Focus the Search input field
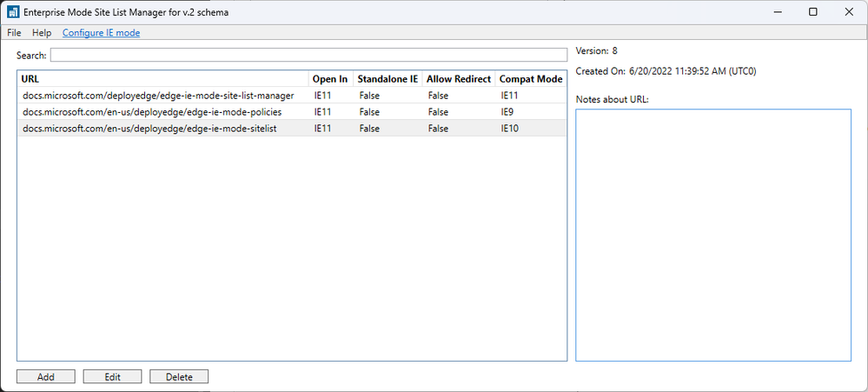The width and height of the screenshot is (868, 392). tap(309, 55)
